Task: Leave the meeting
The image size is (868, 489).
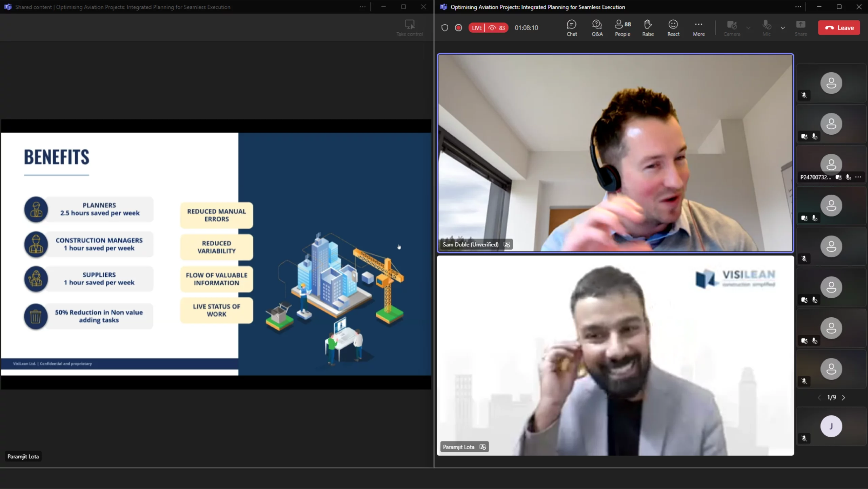Action: 839,28
